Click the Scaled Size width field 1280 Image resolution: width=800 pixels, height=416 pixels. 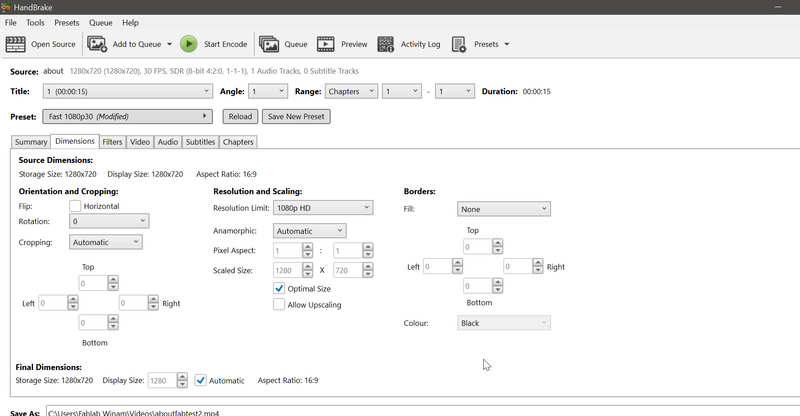click(x=288, y=270)
